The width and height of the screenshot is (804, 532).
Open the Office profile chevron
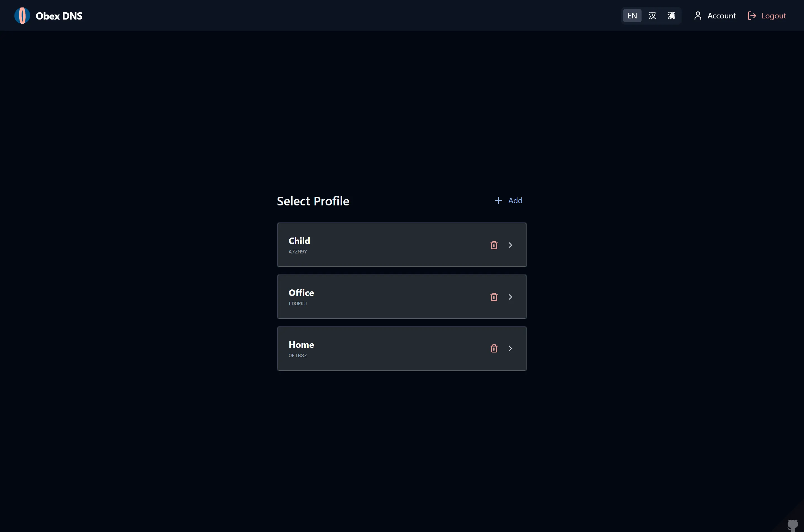coord(510,297)
